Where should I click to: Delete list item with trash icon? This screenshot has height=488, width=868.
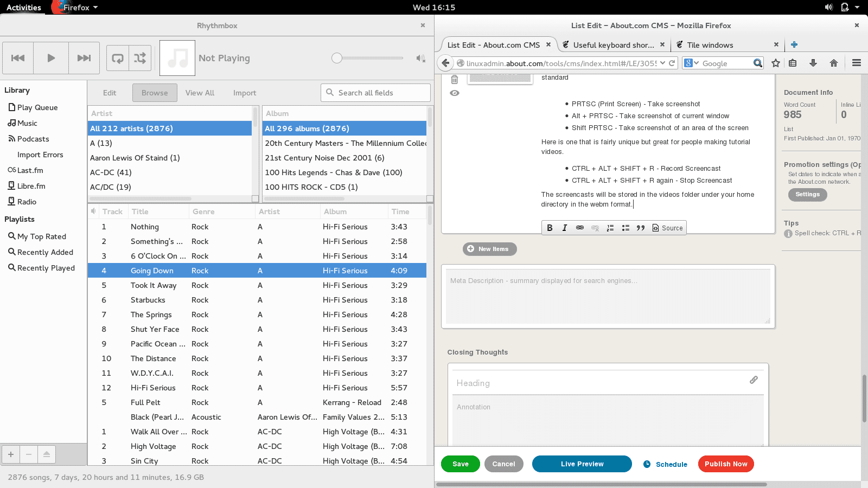(455, 80)
